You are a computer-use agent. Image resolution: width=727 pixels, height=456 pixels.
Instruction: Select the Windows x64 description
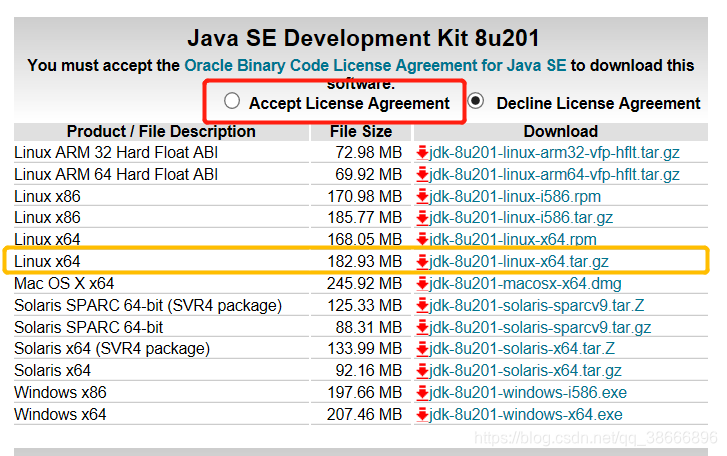[x=60, y=414]
